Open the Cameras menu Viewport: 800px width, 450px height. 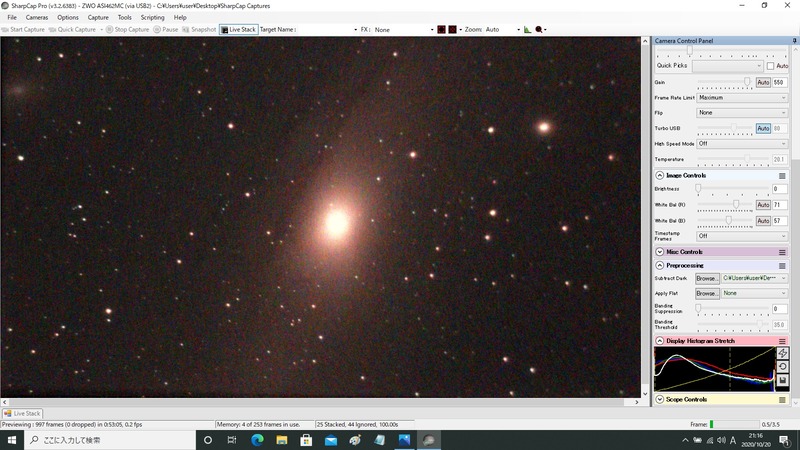tap(37, 17)
